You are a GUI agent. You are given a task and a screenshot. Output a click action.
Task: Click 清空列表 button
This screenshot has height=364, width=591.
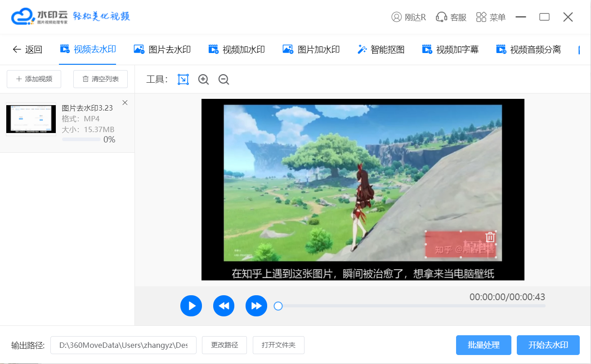point(100,79)
